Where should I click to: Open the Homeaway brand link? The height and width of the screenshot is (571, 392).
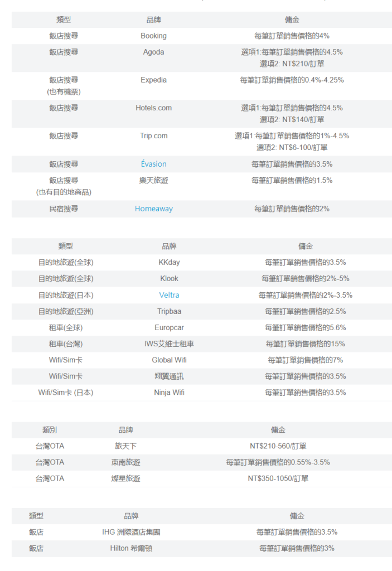tap(153, 209)
